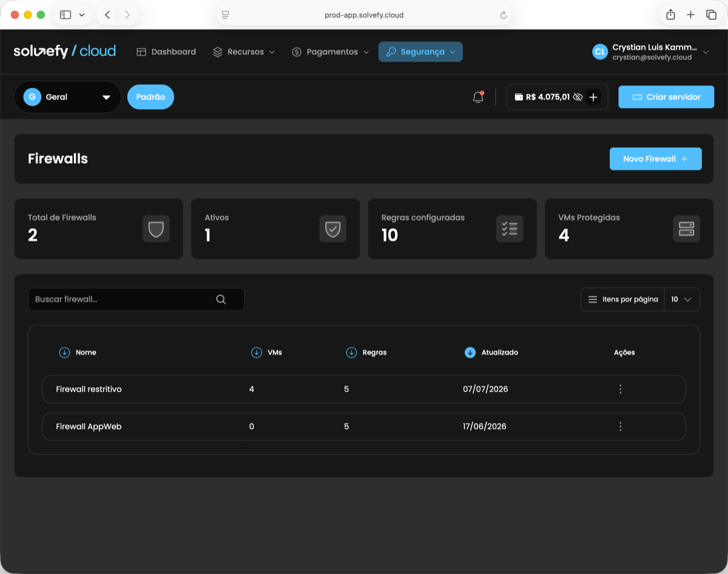Click the G project avatar
The width and height of the screenshot is (728, 574).
click(32, 97)
